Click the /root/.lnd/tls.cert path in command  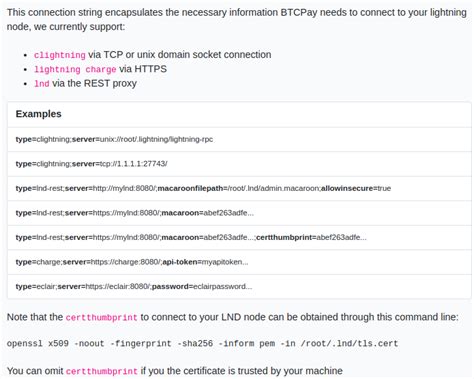(349, 344)
